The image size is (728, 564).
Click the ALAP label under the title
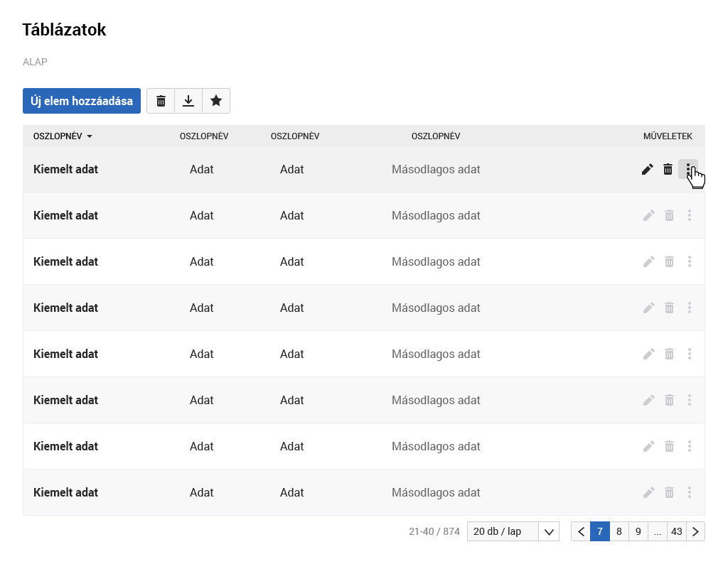[x=35, y=62]
